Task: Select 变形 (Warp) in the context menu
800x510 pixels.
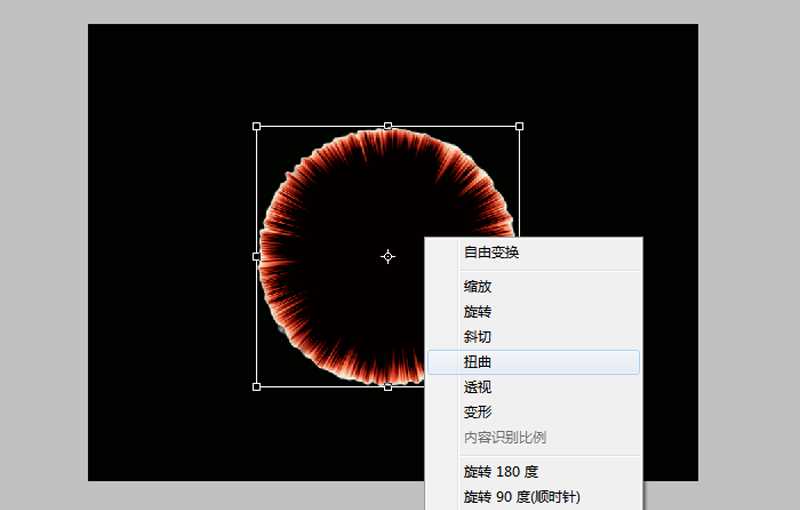Action: pos(478,412)
